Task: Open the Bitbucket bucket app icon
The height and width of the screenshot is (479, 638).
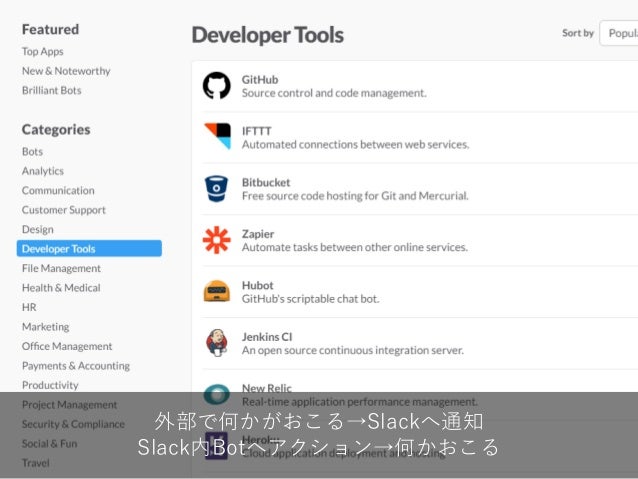Action: [x=216, y=188]
